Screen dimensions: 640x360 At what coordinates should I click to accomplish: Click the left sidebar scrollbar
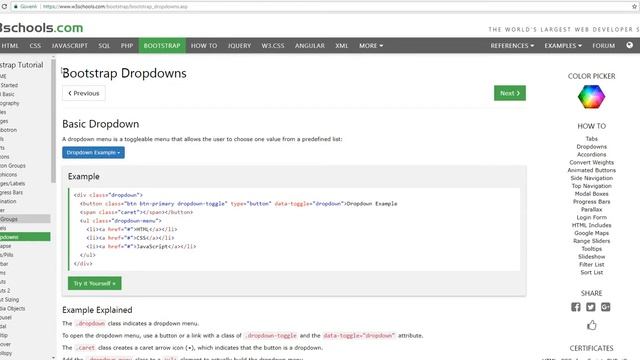(x=53, y=122)
